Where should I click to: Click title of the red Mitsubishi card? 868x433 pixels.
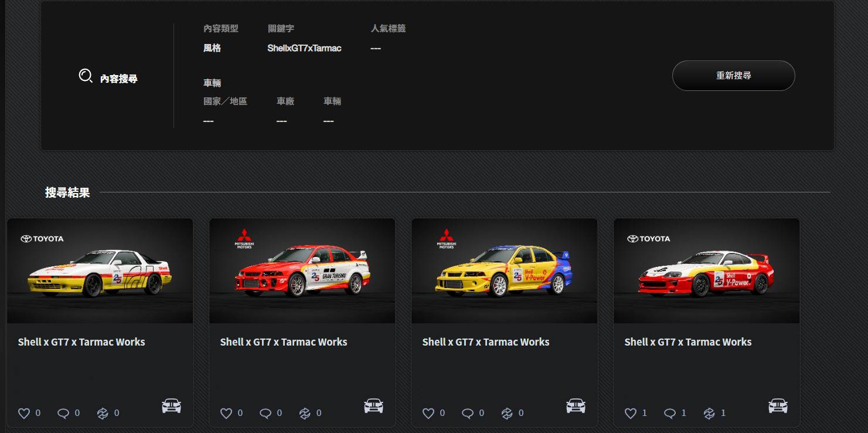pyautogui.click(x=284, y=341)
